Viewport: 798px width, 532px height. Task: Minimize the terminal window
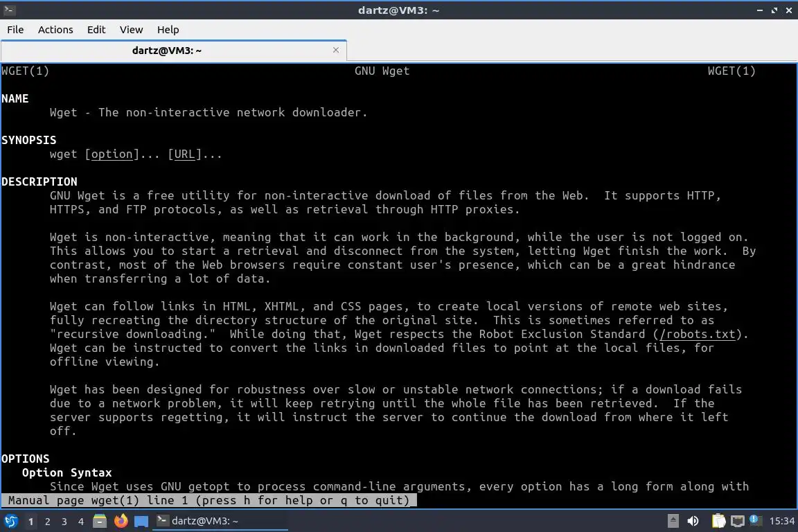(760, 10)
